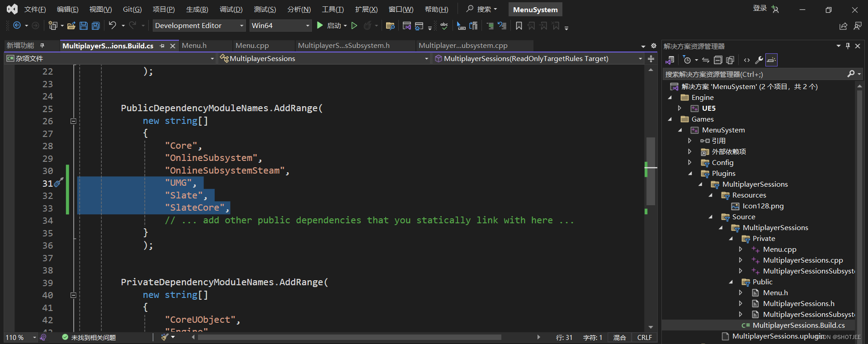Click the code cleanup broom icon

[165, 337]
